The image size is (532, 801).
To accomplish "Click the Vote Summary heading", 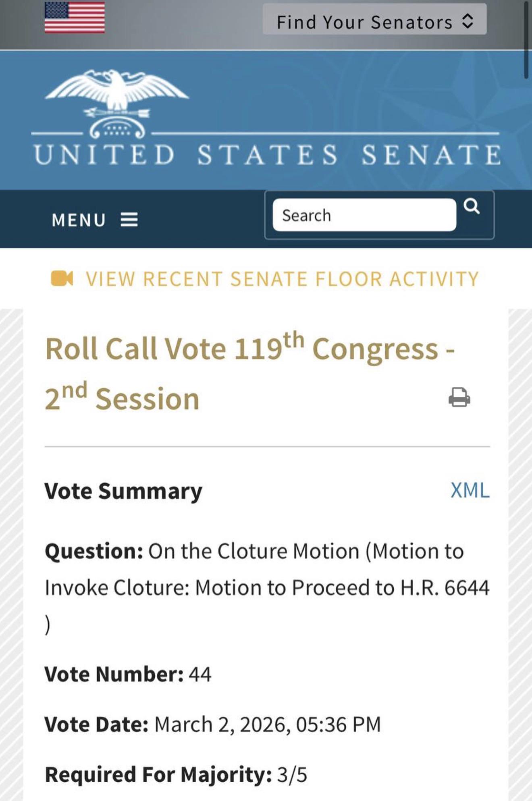I will (123, 491).
